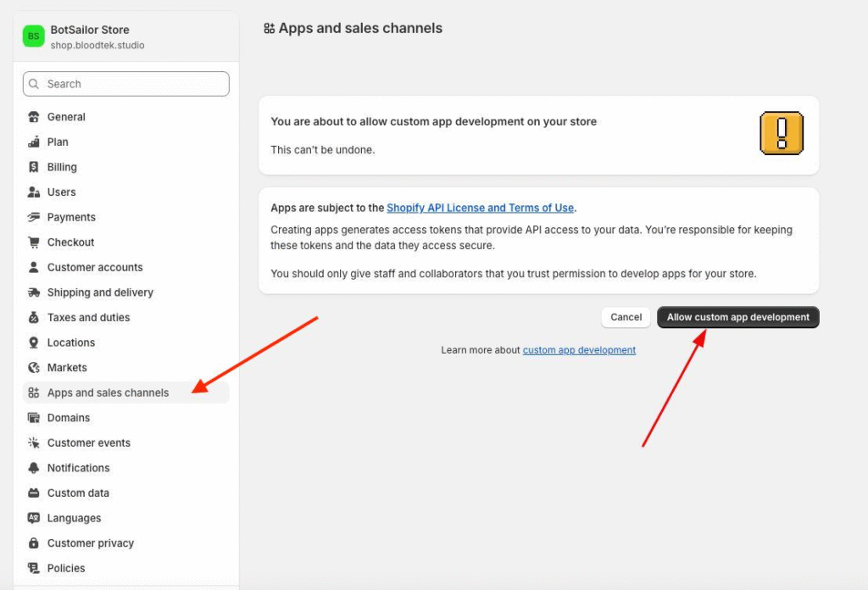The width and height of the screenshot is (868, 590).
Task: Click the Customer accounts person icon
Action: tap(34, 267)
